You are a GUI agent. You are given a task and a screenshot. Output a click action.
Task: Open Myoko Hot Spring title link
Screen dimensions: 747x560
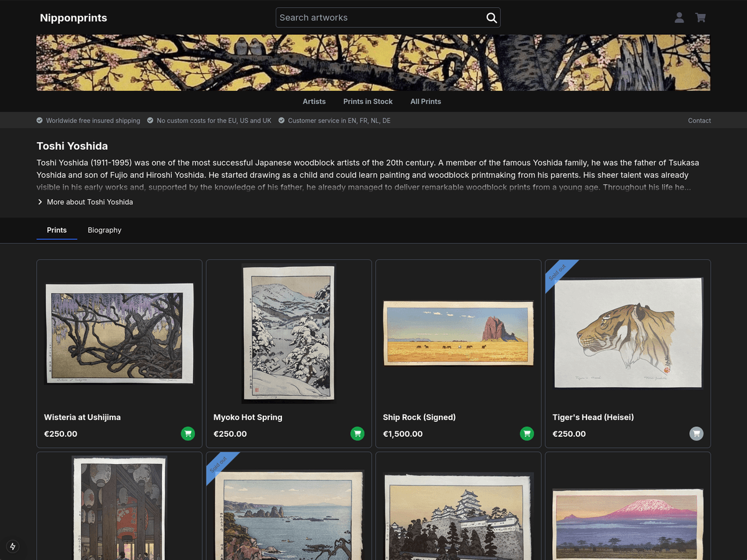click(248, 417)
